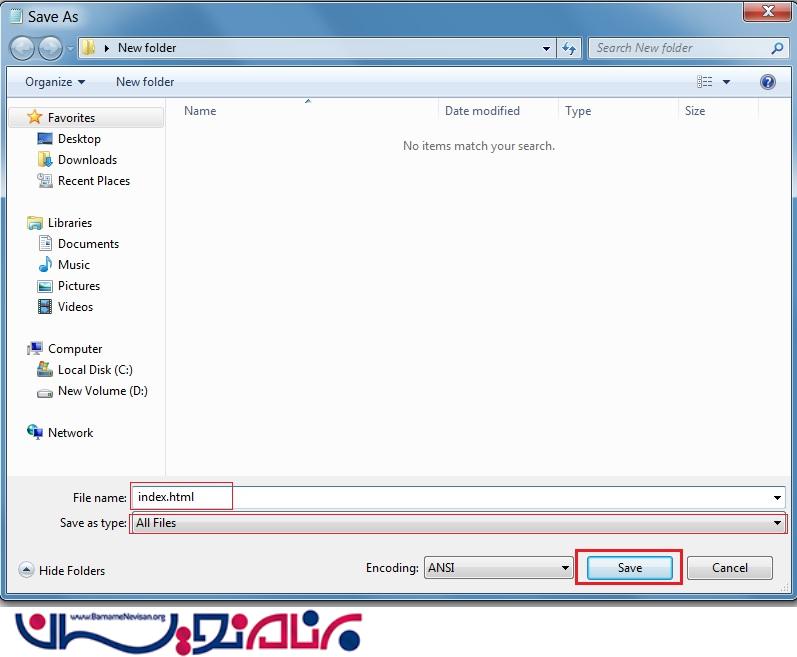The image size is (797, 657).
Task: Expand the Save as type dropdown
Action: pyautogui.click(x=777, y=523)
